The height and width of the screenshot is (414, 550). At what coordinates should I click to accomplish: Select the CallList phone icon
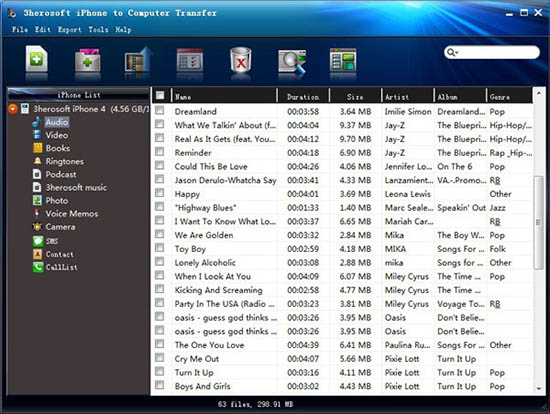[38, 267]
